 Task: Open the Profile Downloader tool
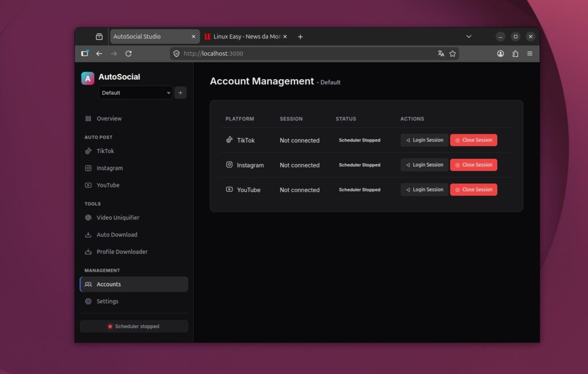tap(134, 252)
